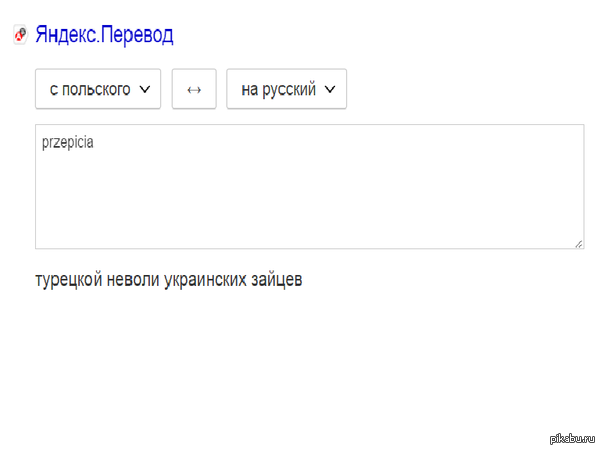Open the Яндекс.Перевод link

coord(104,35)
